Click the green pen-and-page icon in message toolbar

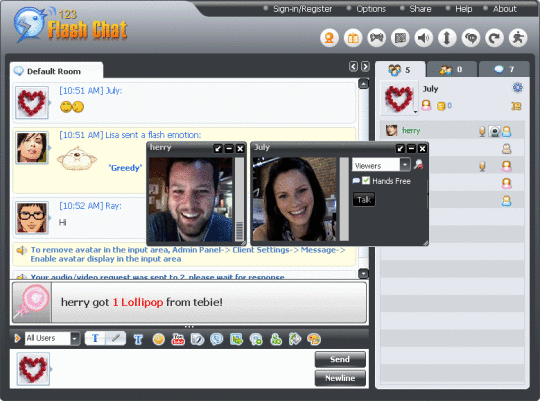[295, 339]
